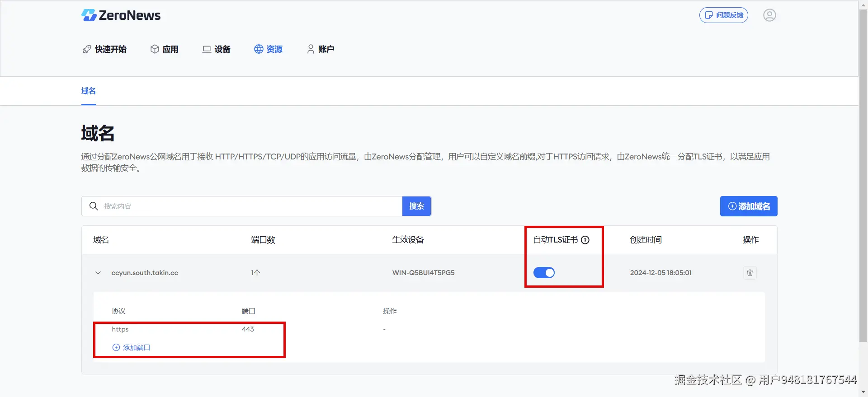Image resolution: width=868 pixels, height=397 pixels.
Task: Delete domain with the trash icon
Action: 750,273
